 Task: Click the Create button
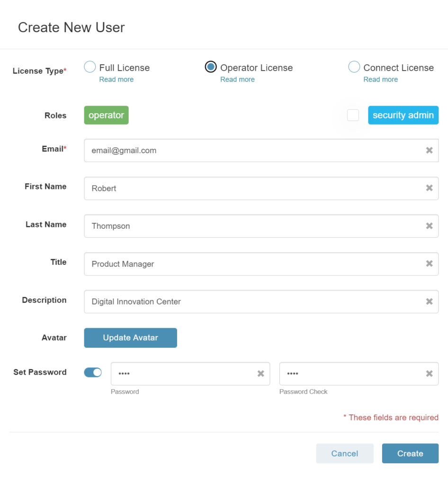click(410, 453)
